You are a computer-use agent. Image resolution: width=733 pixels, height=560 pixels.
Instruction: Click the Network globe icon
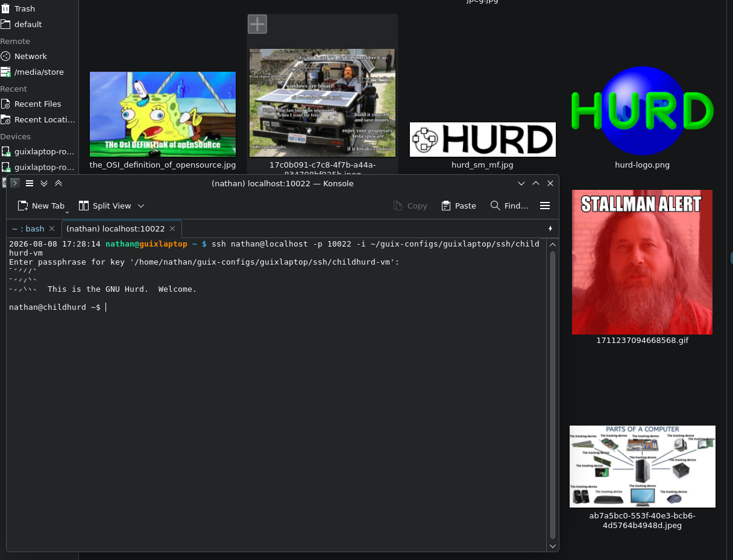(5, 56)
